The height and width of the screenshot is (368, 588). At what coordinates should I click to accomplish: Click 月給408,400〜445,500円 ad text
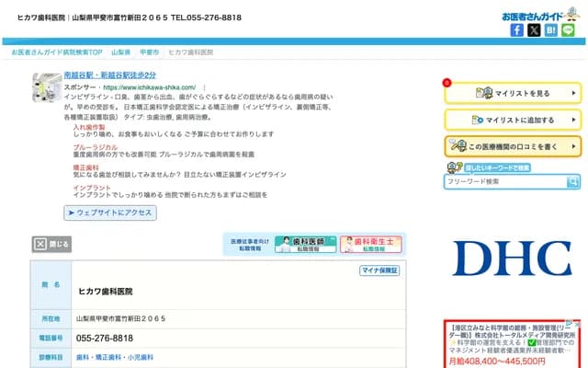(497, 362)
